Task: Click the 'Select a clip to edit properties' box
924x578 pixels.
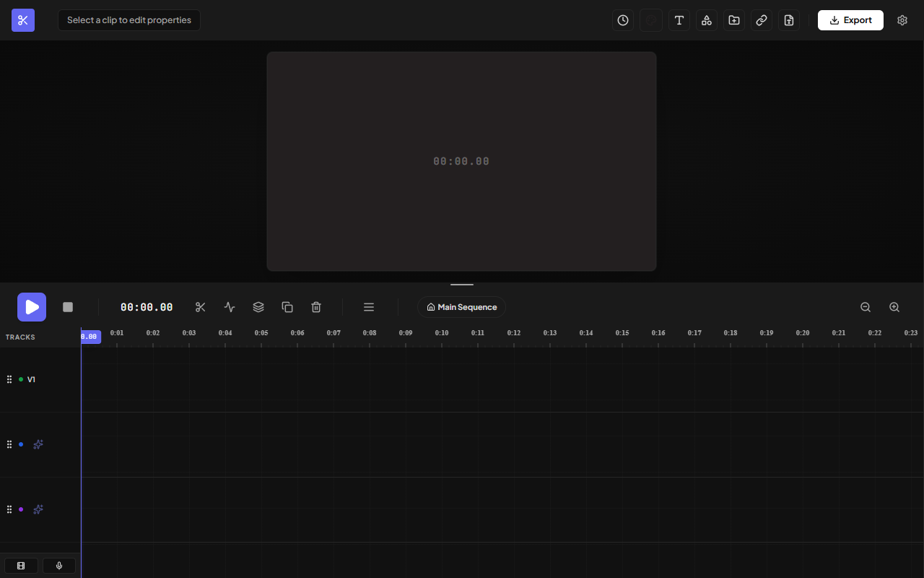Action: [129, 20]
